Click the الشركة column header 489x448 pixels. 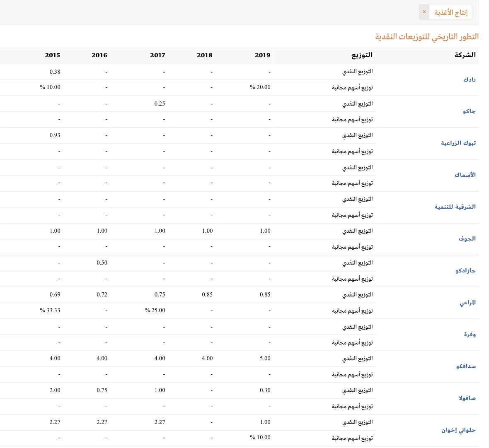(465, 55)
